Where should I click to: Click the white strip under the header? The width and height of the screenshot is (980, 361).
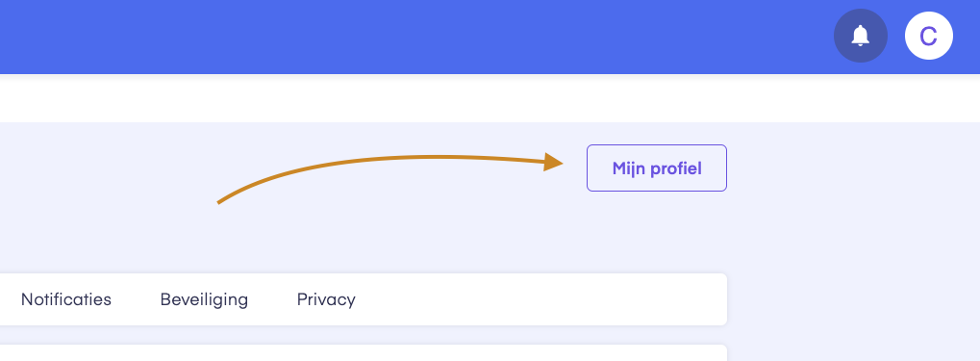(490, 100)
